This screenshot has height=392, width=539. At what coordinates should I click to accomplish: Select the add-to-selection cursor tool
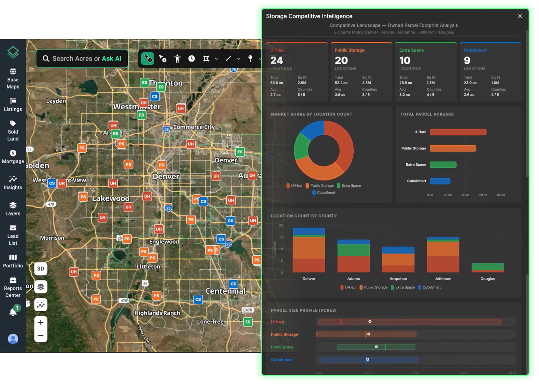pos(163,59)
